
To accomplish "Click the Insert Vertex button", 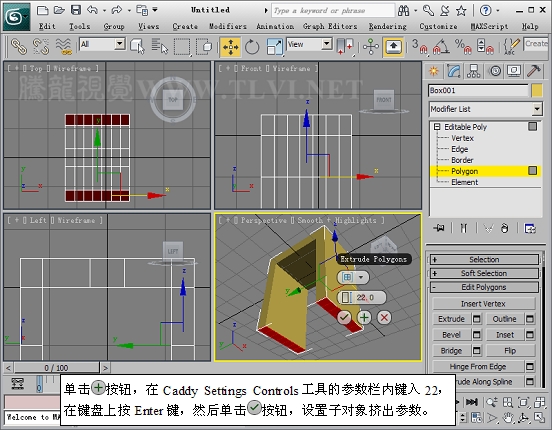I will [483, 304].
